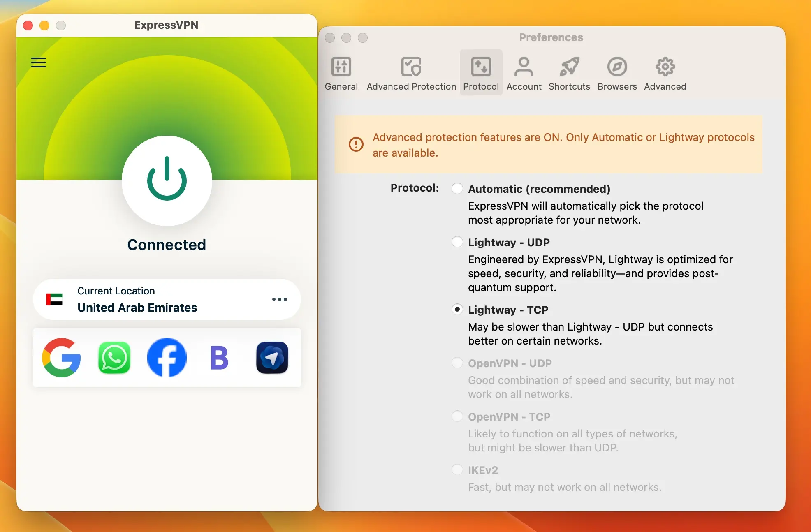
Task: Open the Shortcuts settings
Action: 569,72
